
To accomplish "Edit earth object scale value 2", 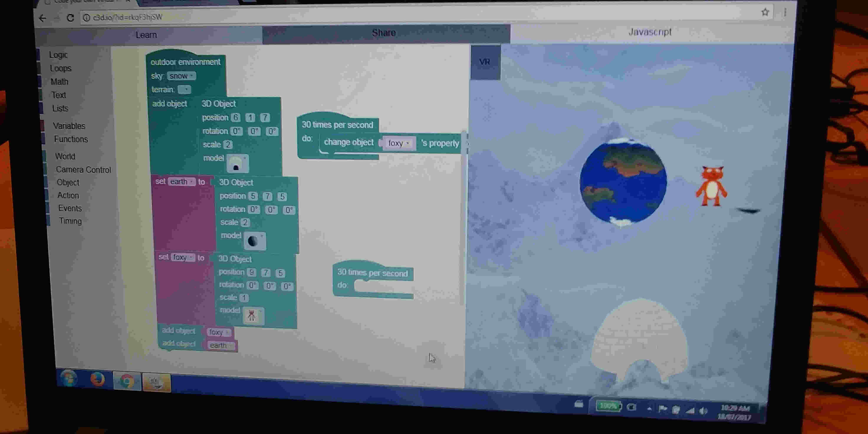I will point(245,222).
